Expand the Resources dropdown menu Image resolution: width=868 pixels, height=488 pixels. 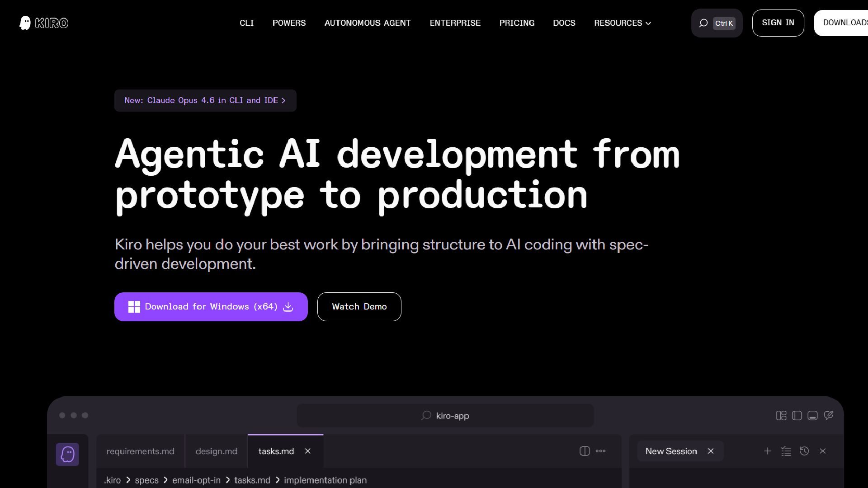622,23
